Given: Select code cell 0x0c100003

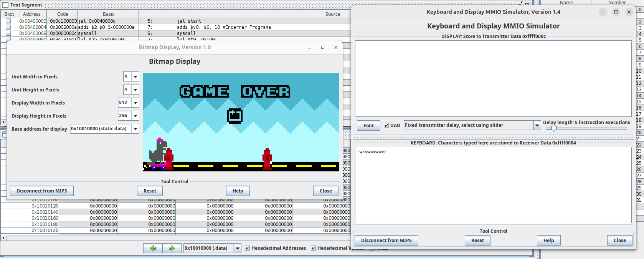Looking at the screenshot, I should click(x=63, y=21).
